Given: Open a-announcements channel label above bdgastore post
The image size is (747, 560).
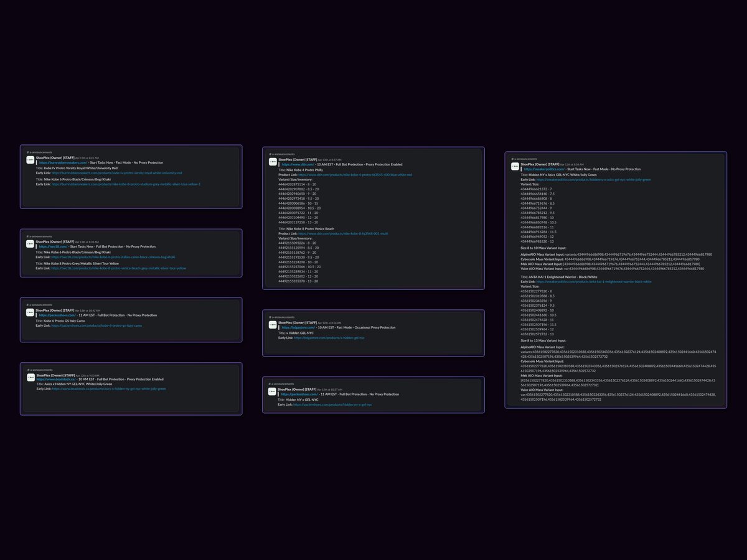Looking at the screenshot, I should [x=282, y=317].
